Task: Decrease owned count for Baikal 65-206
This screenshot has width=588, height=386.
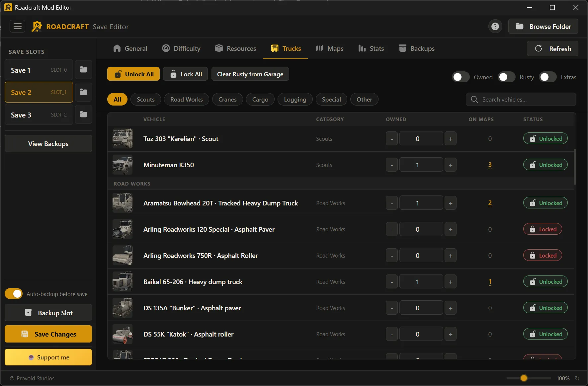Action: (x=391, y=282)
